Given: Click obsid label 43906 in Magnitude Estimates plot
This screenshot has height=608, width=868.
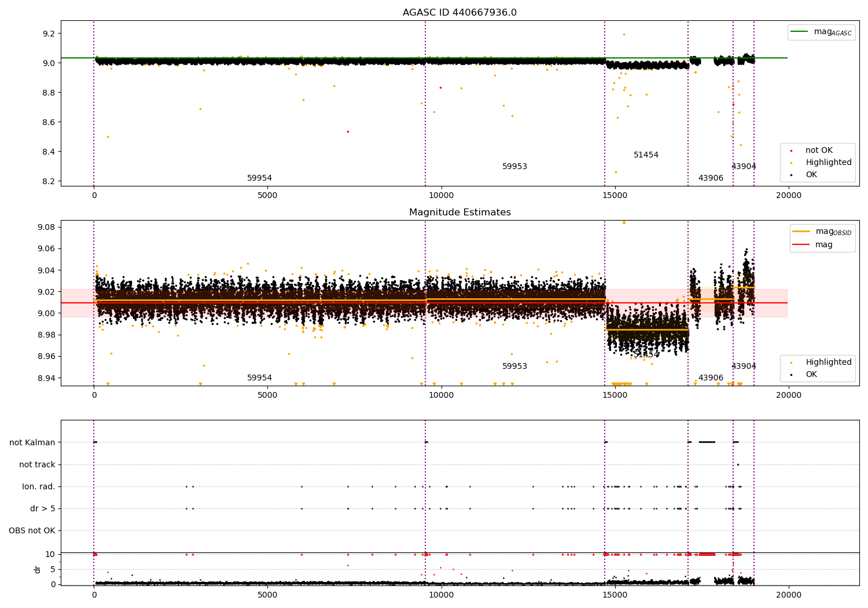Looking at the screenshot, I should tap(711, 378).
